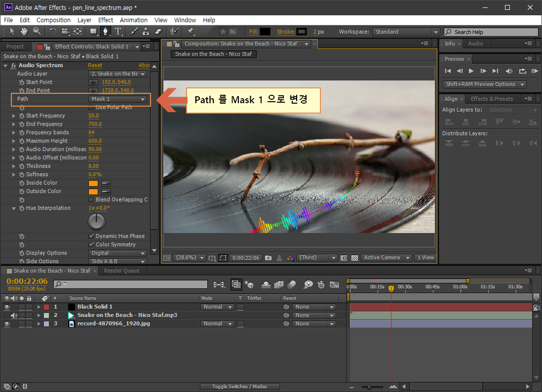Collapse the Audio Spectrum effect
The width and height of the screenshot is (542, 392).
(5, 66)
